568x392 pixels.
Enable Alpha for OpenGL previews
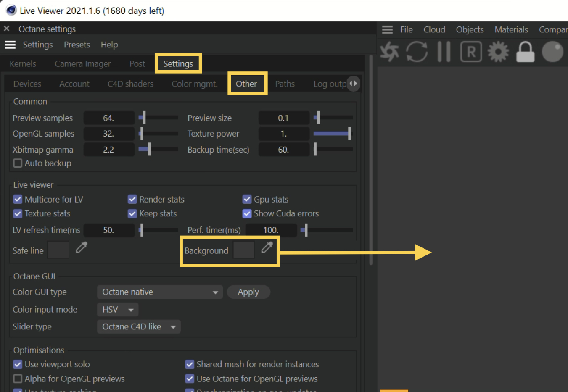(18, 379)
